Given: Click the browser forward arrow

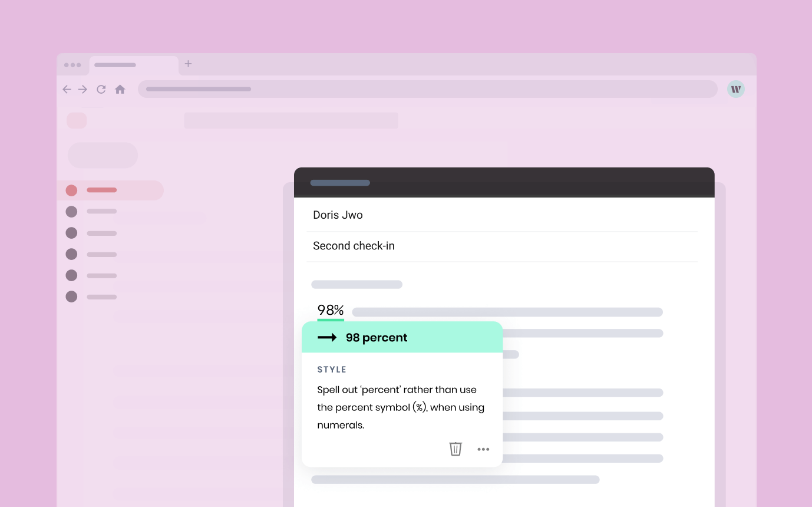Looking at the screenshot, I should 83,89.
